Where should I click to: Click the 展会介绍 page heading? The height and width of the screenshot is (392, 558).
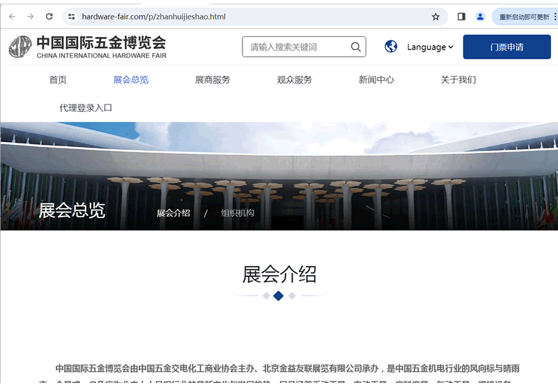[x=279, y=274]
